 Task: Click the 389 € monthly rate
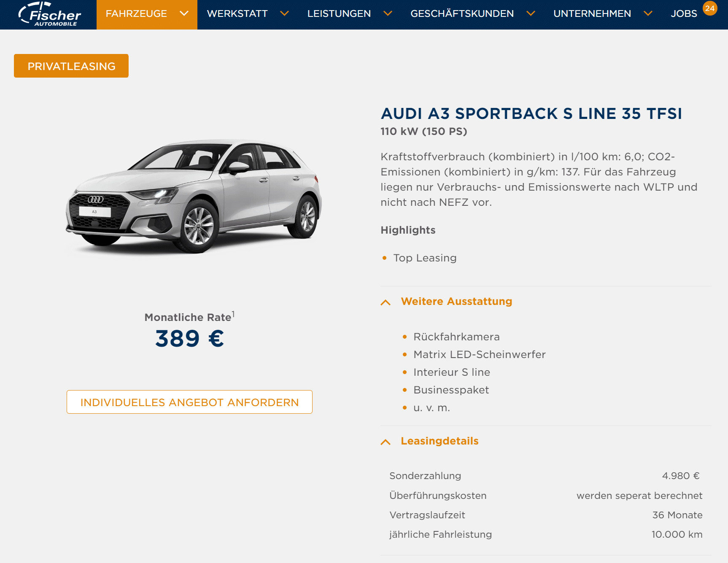pos(189,338)
